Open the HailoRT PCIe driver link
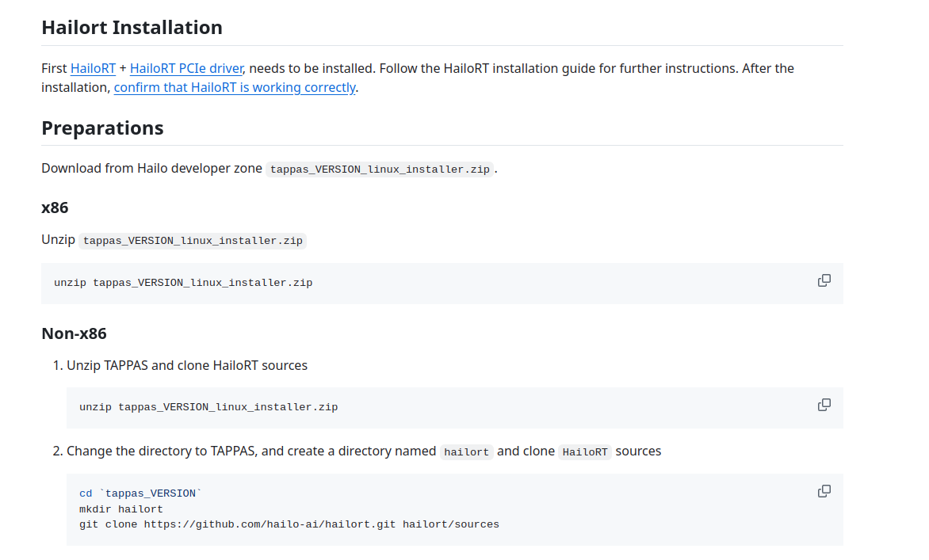Image resolution: width=929 pixels, height=560 pixels. [186, 69]
